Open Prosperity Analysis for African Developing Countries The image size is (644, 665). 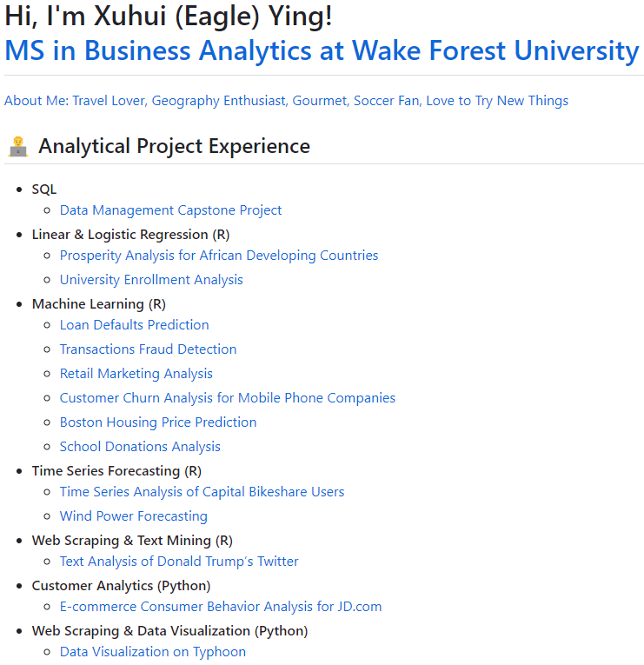(219, 256)
